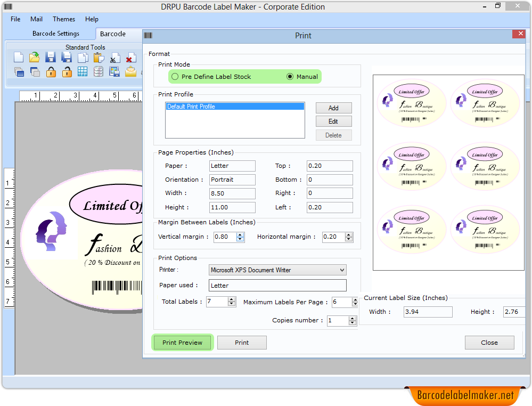Click the Orientation field showing Portrait
Image resolution: width=532 pixels, height=406 pixels.
click(x=232, y=180)
